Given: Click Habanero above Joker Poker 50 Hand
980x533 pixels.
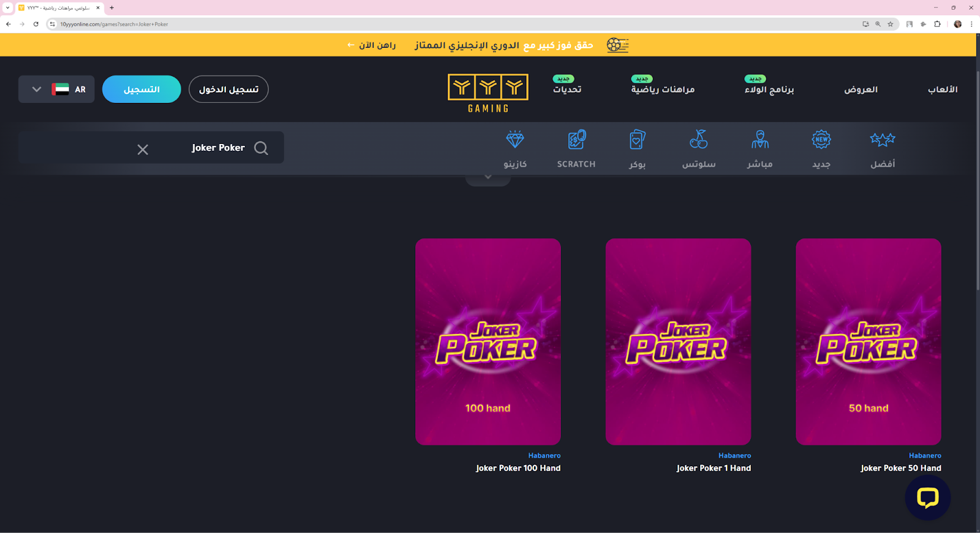Looking at the screenshot, I should 925,456.
